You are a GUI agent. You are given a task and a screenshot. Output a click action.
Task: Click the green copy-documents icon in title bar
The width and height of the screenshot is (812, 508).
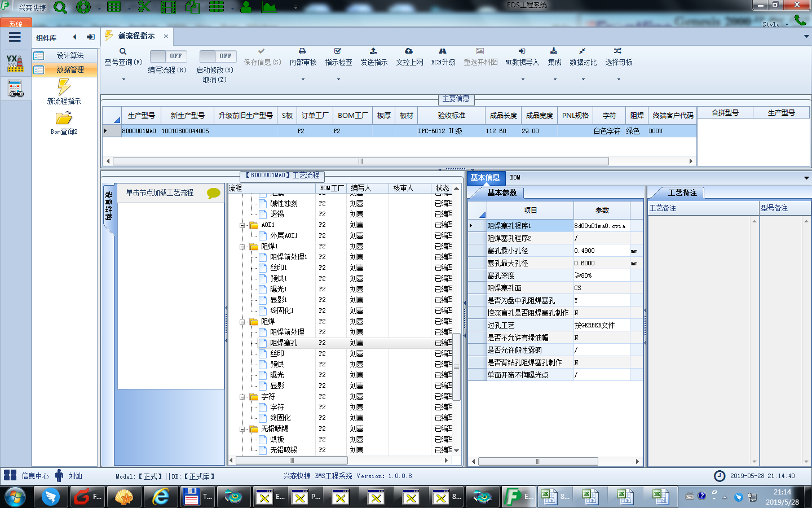point(192,7)
